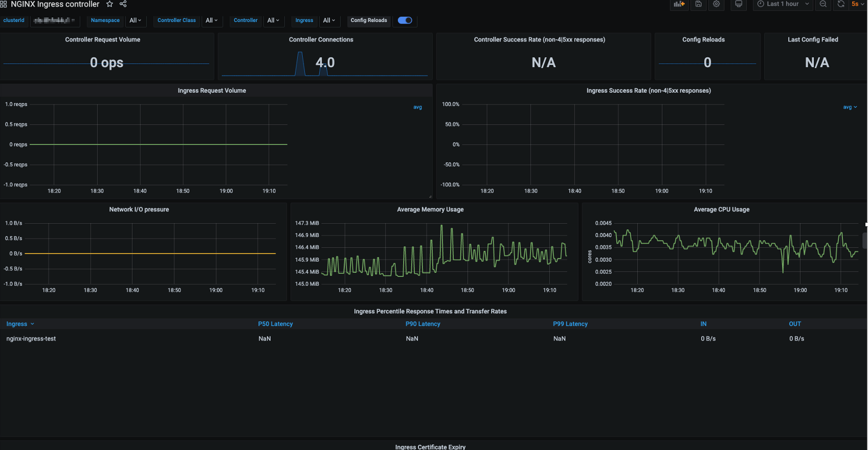Click the Ingress Request Volume panel title
Image resolution: width=868 pixels, height=450 pixels.
pyautogui.click(x=212, y=91)
